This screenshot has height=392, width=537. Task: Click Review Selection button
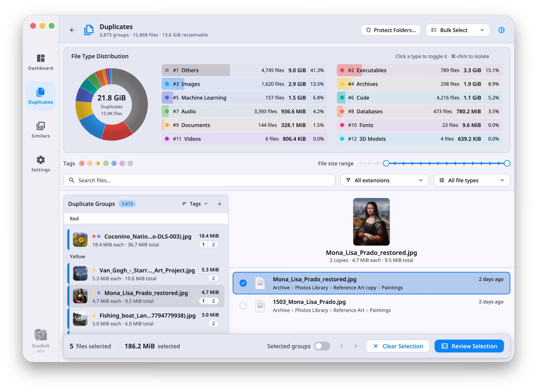pos(469,346)
